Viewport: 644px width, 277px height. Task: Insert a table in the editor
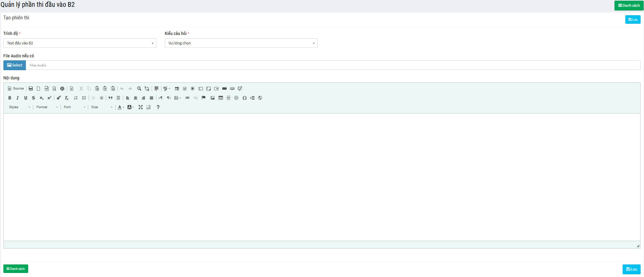(x=221, y=98)
